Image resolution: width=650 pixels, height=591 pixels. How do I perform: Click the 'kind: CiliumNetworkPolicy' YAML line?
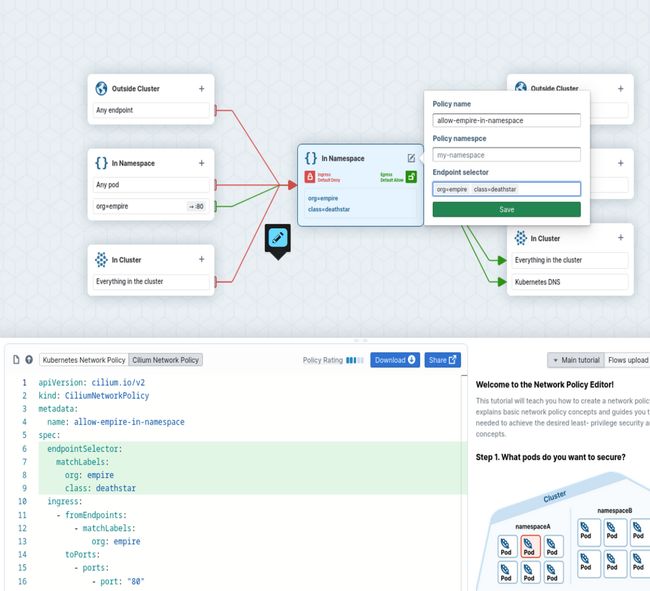[93, 395]
